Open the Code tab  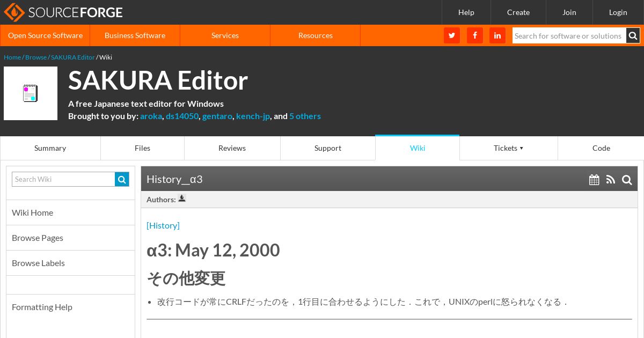[x=601, y=148]
